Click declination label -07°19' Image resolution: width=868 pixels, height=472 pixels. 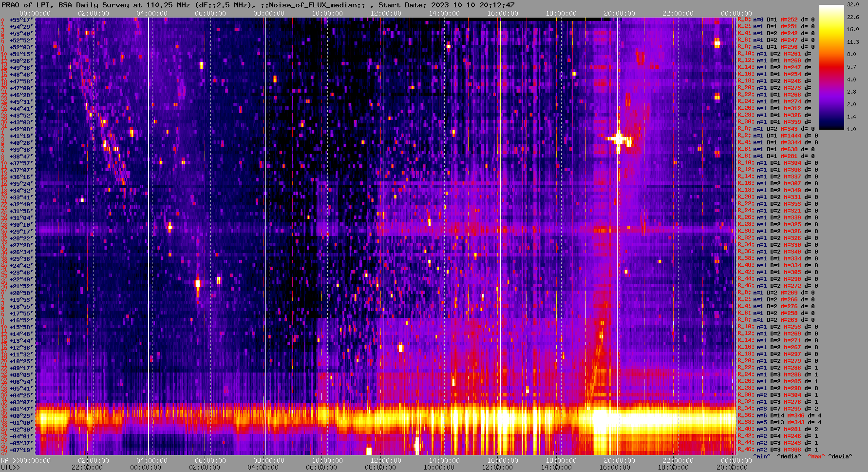[x=21, y=450]
